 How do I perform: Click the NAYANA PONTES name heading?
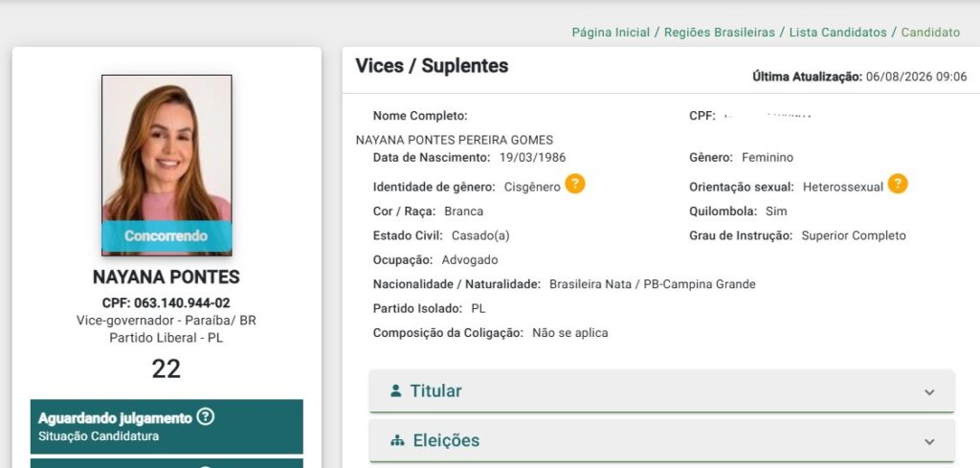click(167, 277)
